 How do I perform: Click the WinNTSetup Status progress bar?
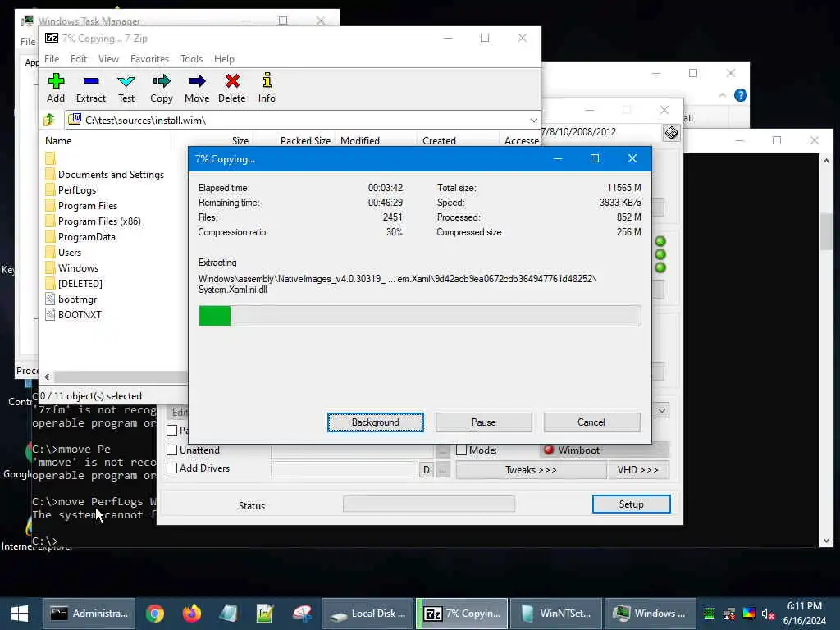(x=429, y=504)
